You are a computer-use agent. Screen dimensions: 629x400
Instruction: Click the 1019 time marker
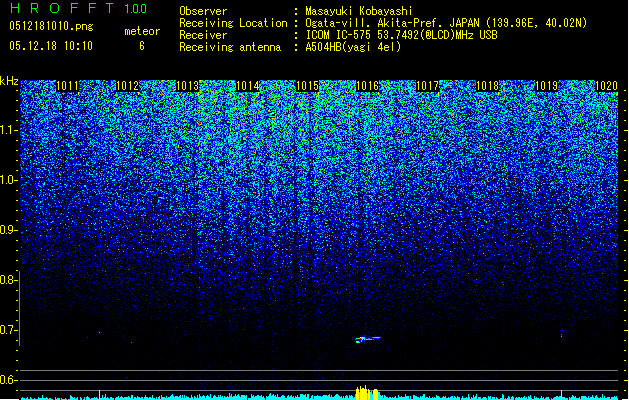[547, 86]
